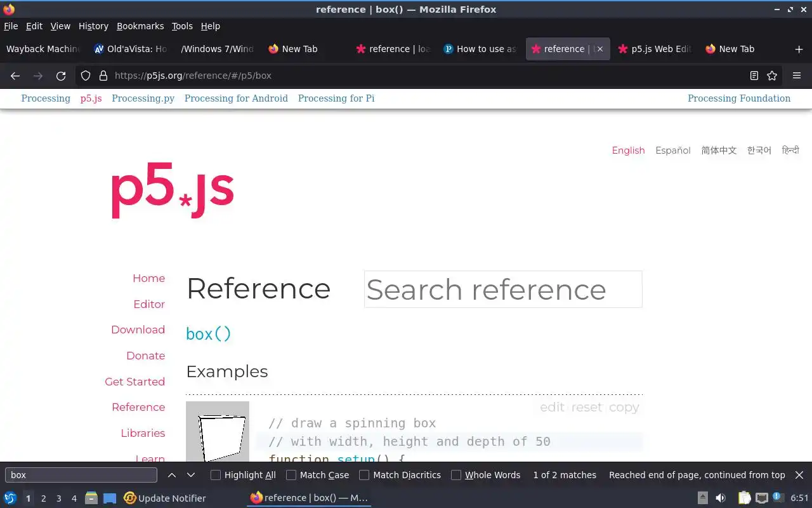Screen dimensions: 812x508
Task: Open the Bookmarks menu
Action: 140,26
